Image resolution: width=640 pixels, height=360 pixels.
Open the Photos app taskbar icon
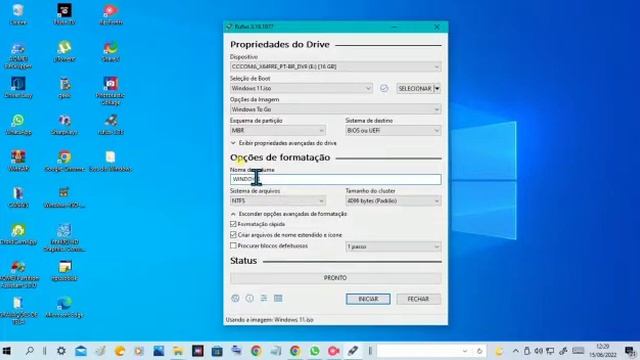[159, 351]
